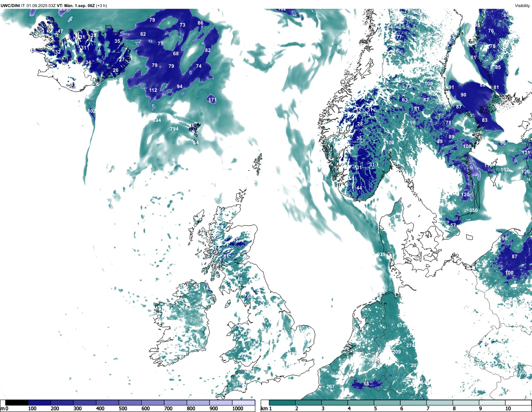Click the meters-scale swatch between 500 and 600

[130, 403]
